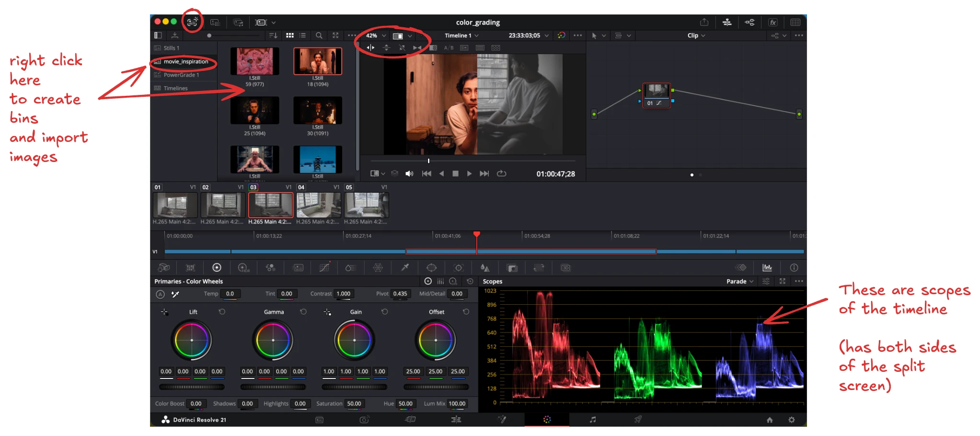
Task: Switch to the Fairlight music note page
Action: click(x=593, y=420)
